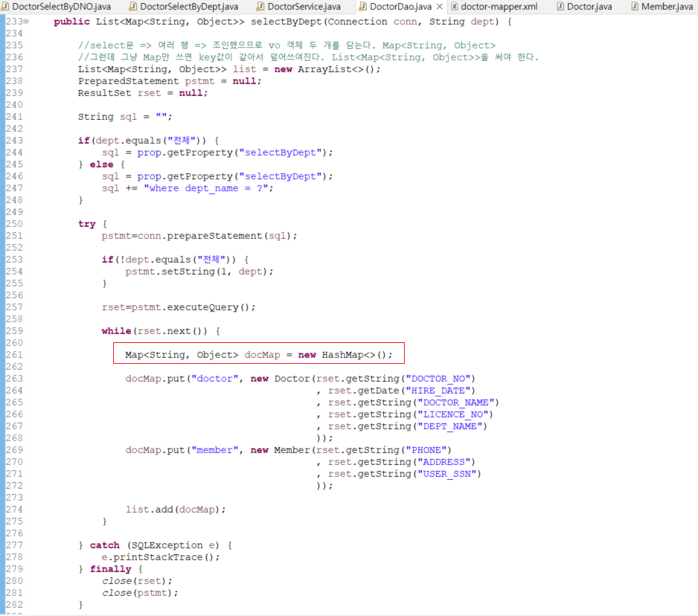Click 'close(pstmt)' on line 281
The image size is (698, 616).
tap(137, 593)
